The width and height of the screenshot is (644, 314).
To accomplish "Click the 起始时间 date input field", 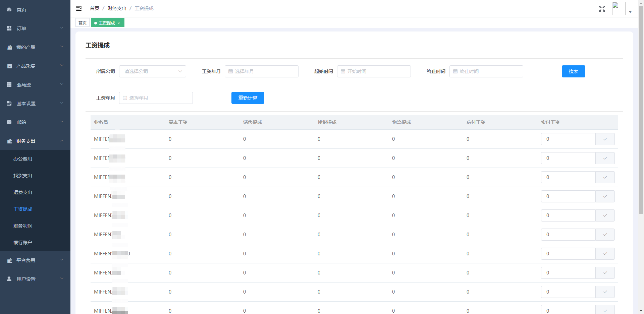I will (x=374, y=71).
